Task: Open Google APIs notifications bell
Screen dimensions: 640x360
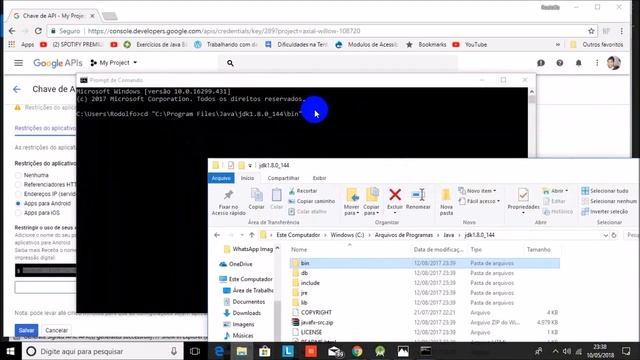Action: click(x=578, y=63)
